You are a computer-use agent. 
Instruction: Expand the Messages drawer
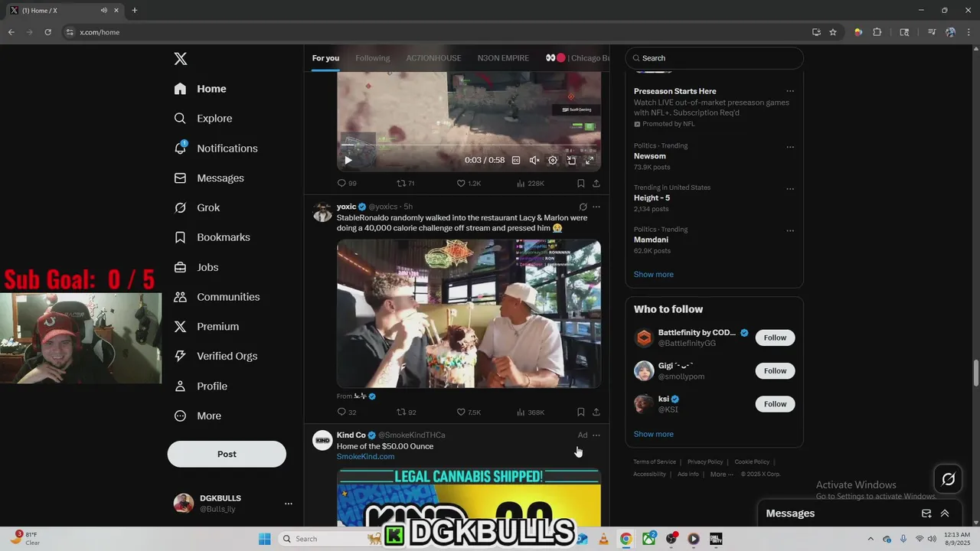coord(945,514)
